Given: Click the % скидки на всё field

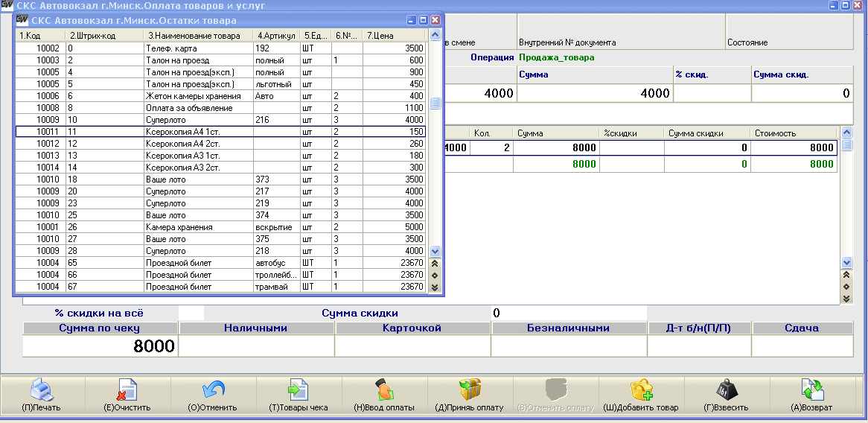Looking at the screenshot, I should 191,314.
